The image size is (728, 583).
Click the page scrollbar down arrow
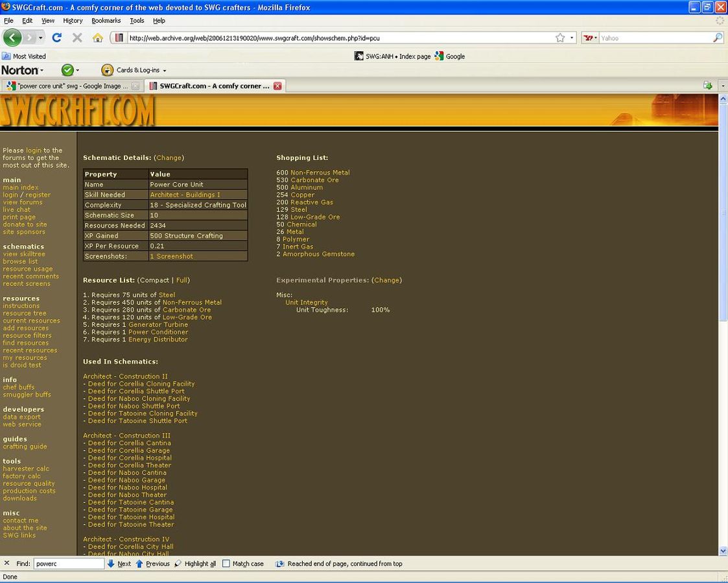coord(723,551)
